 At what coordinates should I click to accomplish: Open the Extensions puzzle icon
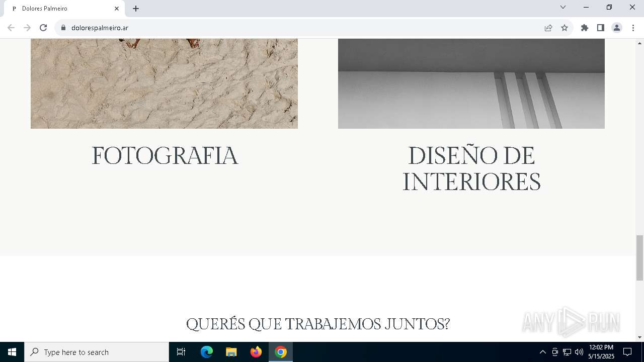pyautogui.click(x=585, y=28)
